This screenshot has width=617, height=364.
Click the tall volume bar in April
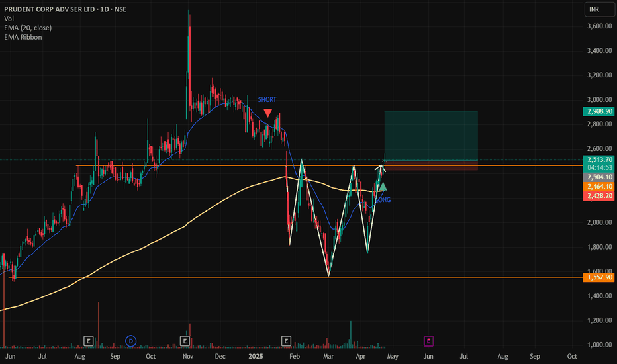coord(351,335)
